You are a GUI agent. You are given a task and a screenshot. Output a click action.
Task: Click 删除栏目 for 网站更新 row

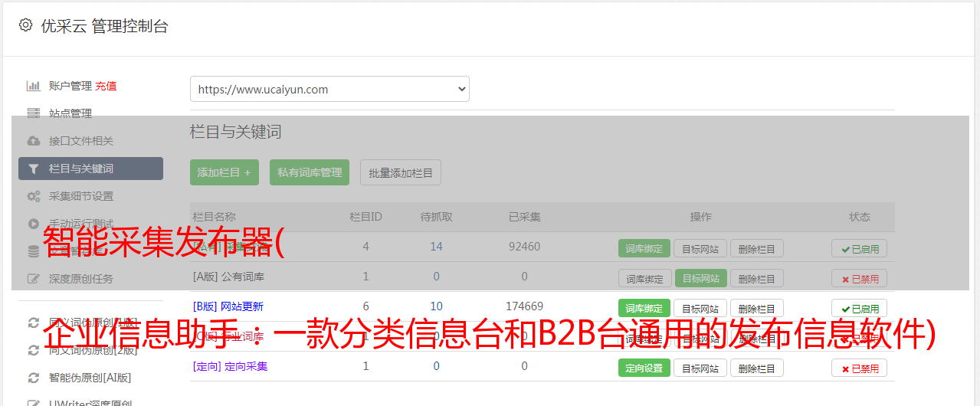(757, 308)
